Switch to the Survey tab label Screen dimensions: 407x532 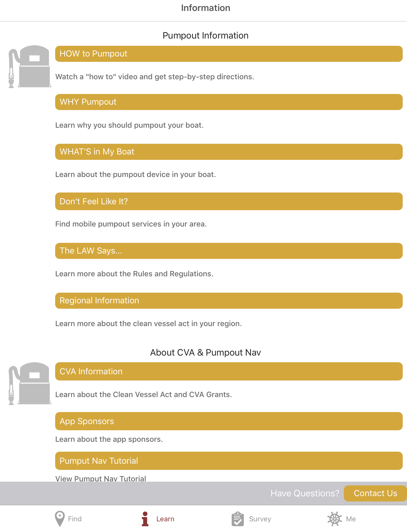click(260, 519)
